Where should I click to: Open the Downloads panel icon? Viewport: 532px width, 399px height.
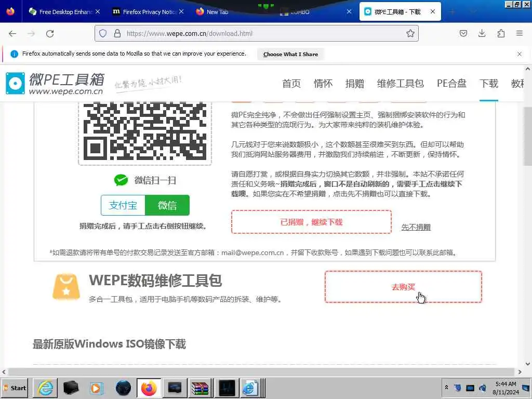[482, 33]
